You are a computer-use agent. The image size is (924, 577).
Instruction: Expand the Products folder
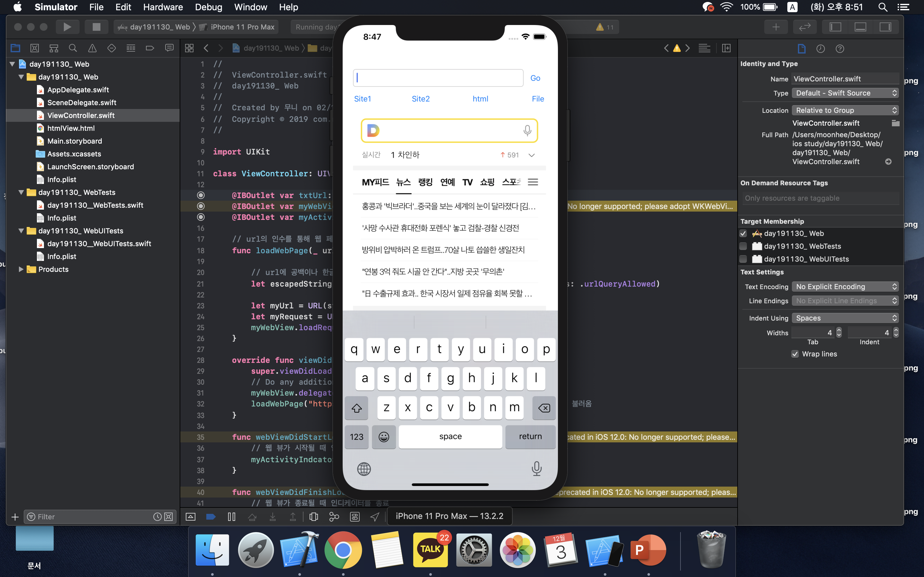click(21, 269)
